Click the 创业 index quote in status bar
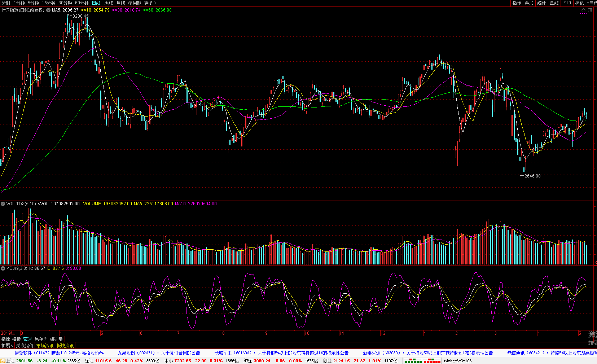Image resolution: width=597 pixels, height=364 pixels. pos(360,361)
